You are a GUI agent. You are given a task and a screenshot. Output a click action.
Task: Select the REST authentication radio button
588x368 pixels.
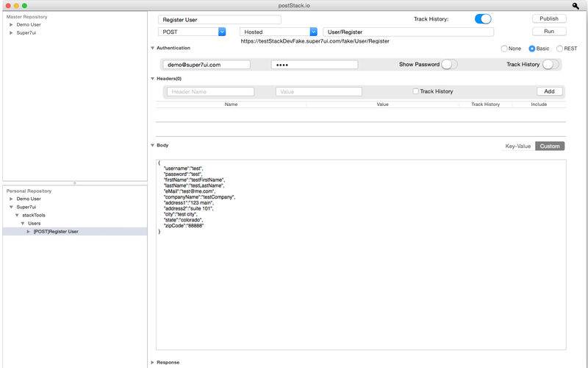(559, 49)
